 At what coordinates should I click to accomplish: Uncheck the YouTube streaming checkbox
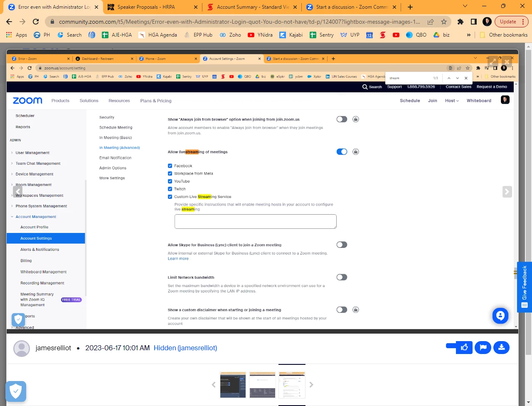tap(170, 181)
